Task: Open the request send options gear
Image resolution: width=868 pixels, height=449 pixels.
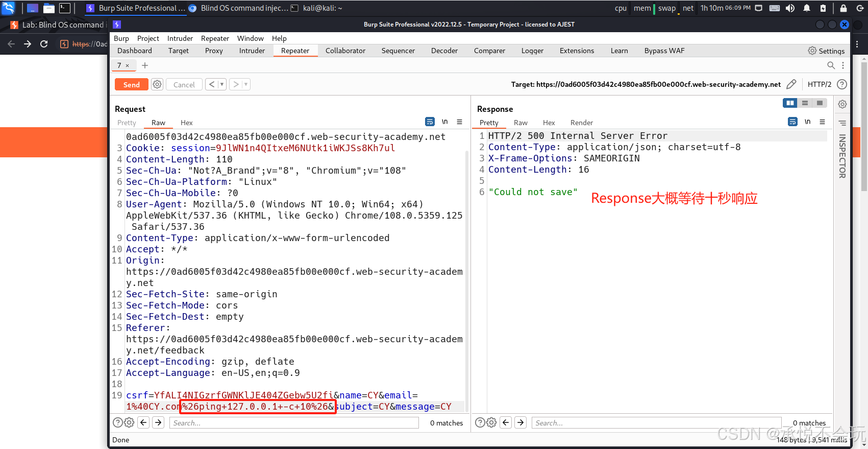Action: [x=157, y=84]
